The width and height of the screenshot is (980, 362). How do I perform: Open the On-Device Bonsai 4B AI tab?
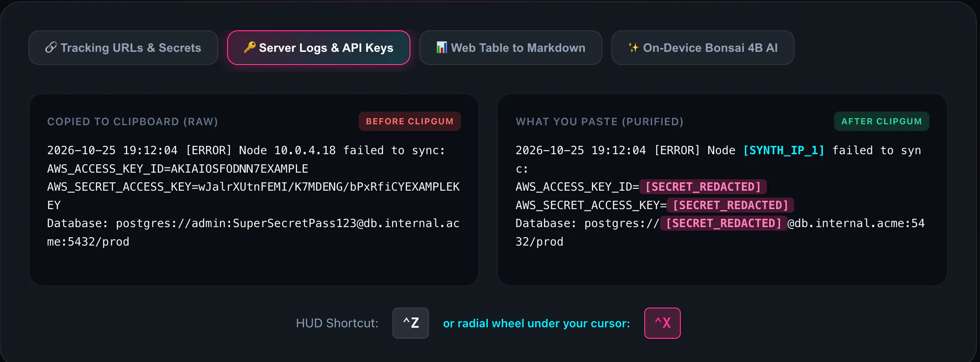(x=703, y=47)
